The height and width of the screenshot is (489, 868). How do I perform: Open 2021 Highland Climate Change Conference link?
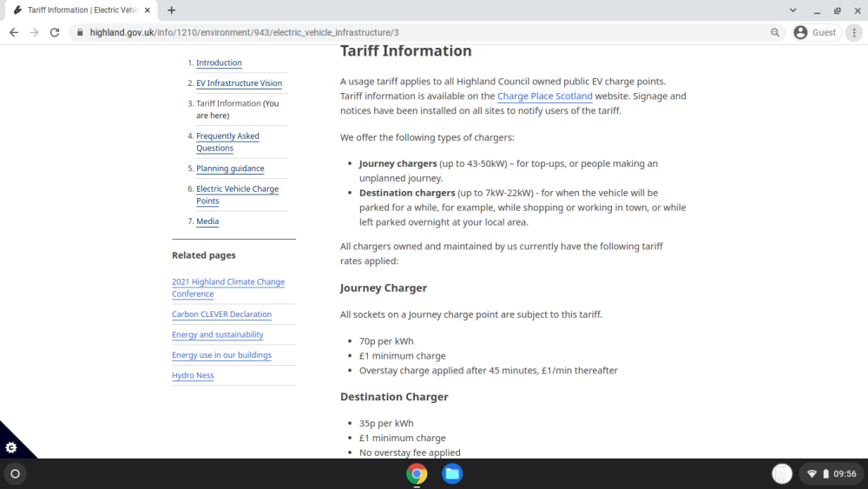(228, 287)
